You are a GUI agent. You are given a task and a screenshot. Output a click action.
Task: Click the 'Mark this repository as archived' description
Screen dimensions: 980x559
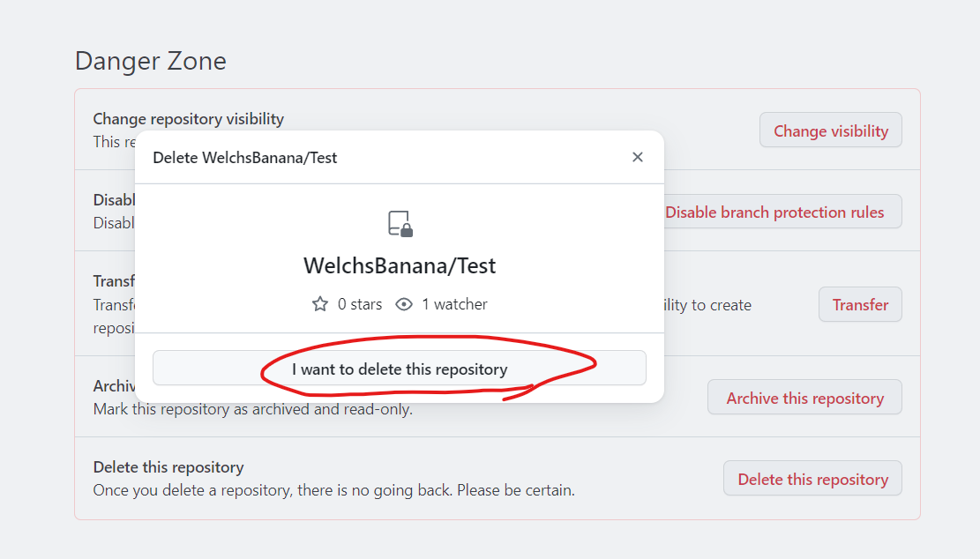(x=252, y=409)
